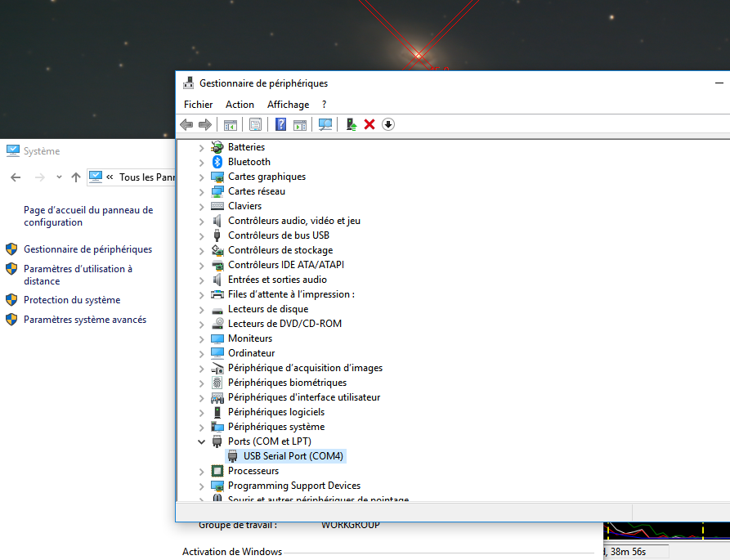730x560 pixels.
Task: Click the blue Help question mark icon
Action: [x=280, y=124]
